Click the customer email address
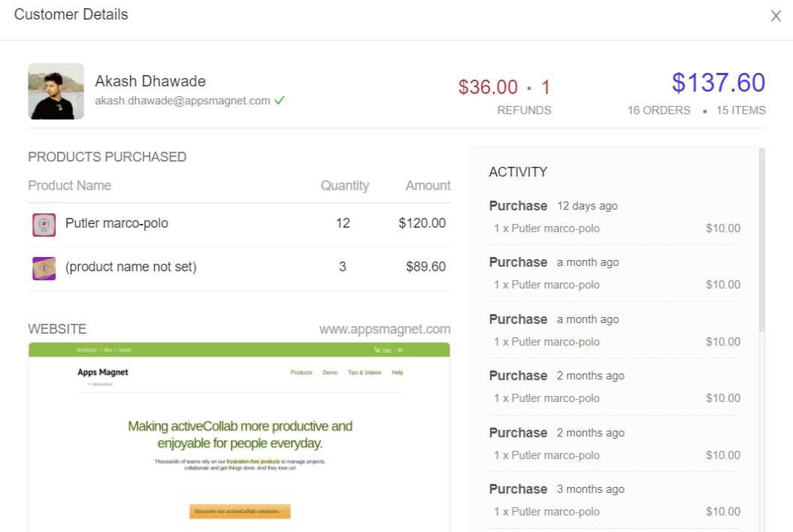Image resolution: width=793 pixels, height=532 pixels. click(x=183, y=100)
